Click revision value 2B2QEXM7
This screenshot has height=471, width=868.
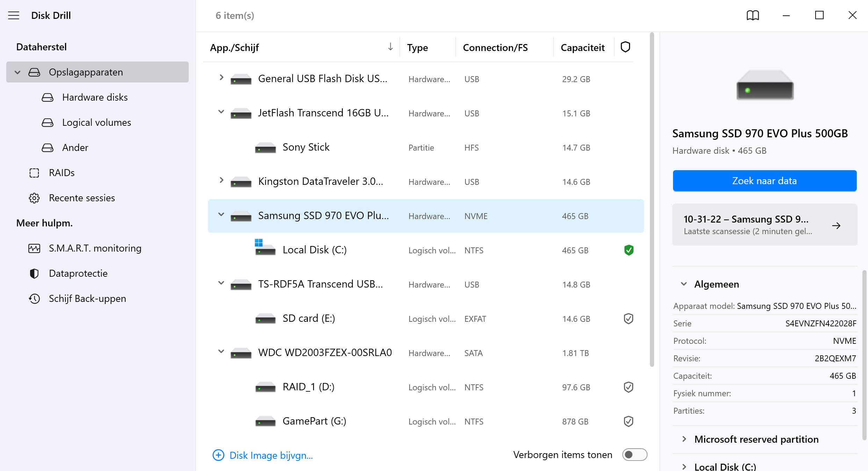point(835,358)
